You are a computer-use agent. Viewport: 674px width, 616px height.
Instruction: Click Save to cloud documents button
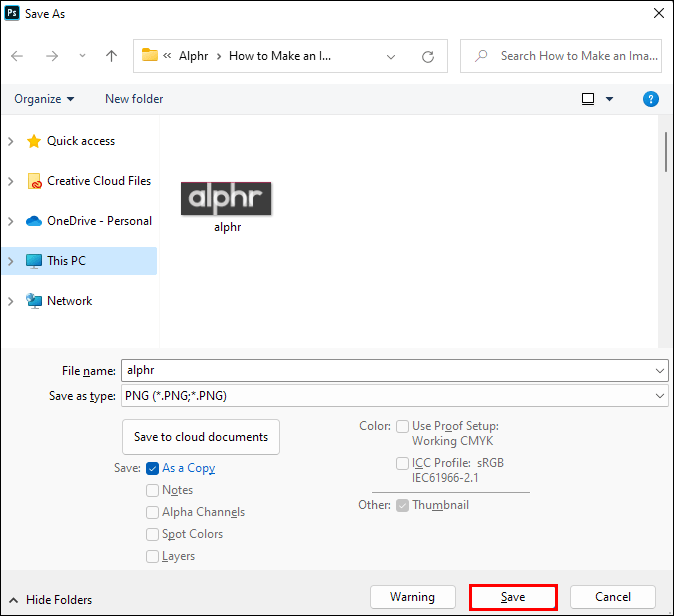201,437
